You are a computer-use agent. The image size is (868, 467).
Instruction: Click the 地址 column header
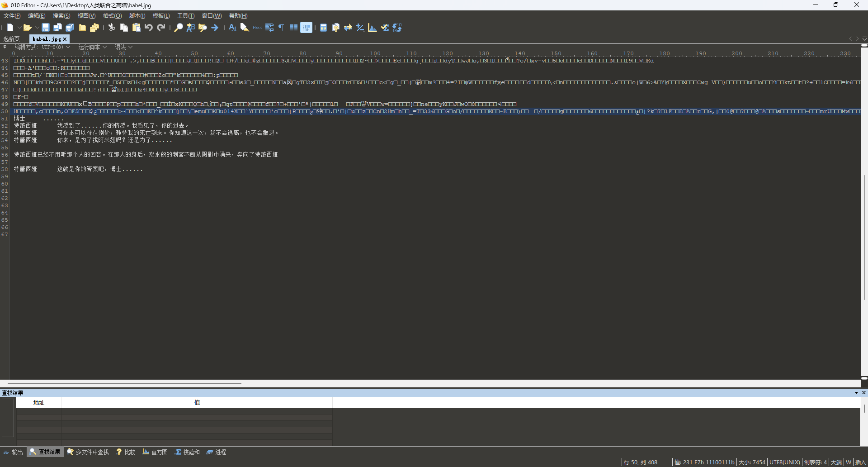tap(39, 403)
